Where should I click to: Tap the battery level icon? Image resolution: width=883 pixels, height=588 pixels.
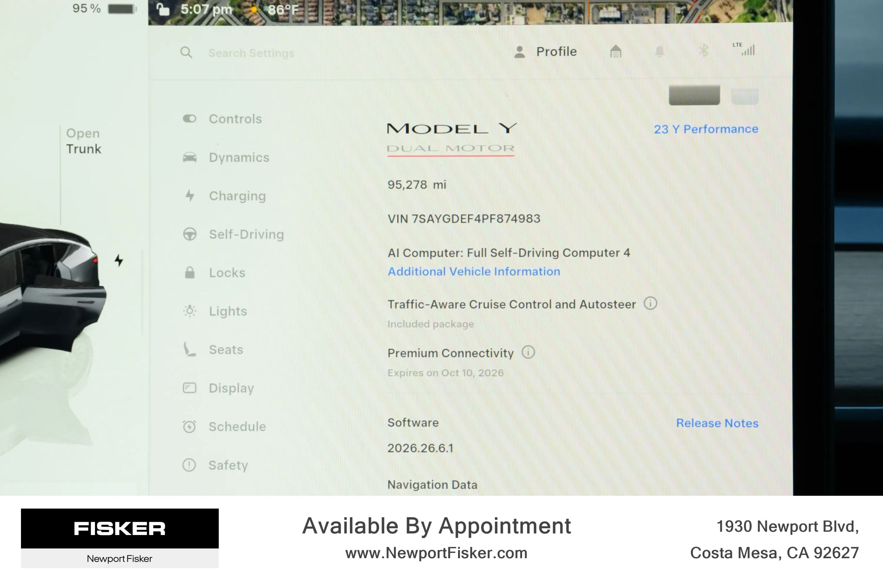click(x=122, y=8)
